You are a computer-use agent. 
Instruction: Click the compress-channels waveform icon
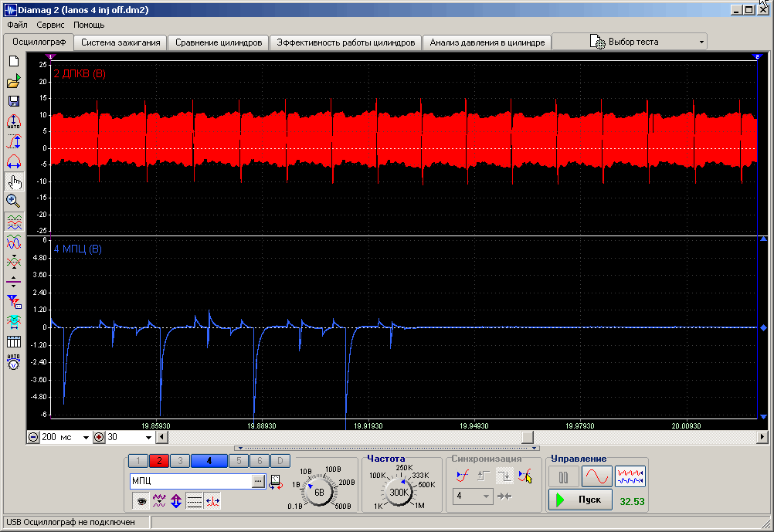14,262
